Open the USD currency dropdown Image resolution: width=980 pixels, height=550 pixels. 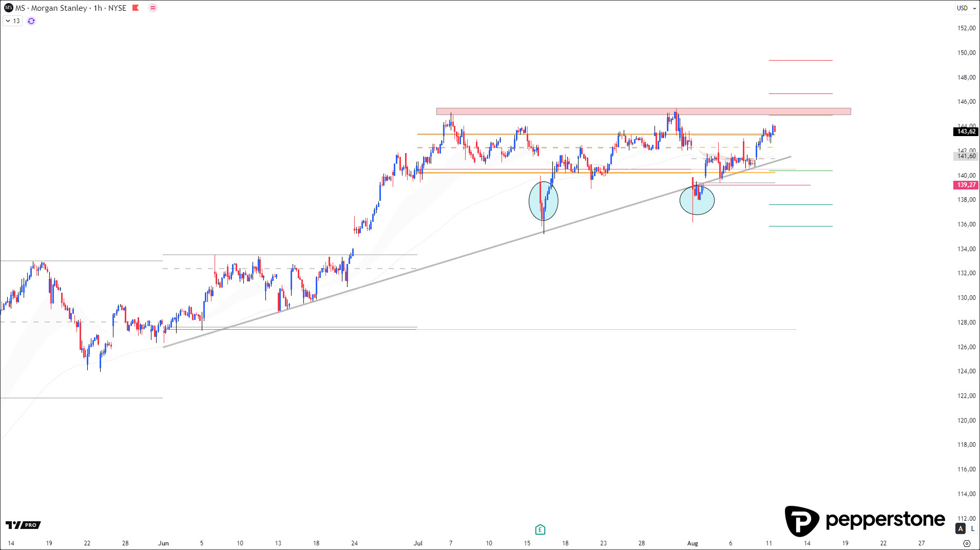pos(966,8)
